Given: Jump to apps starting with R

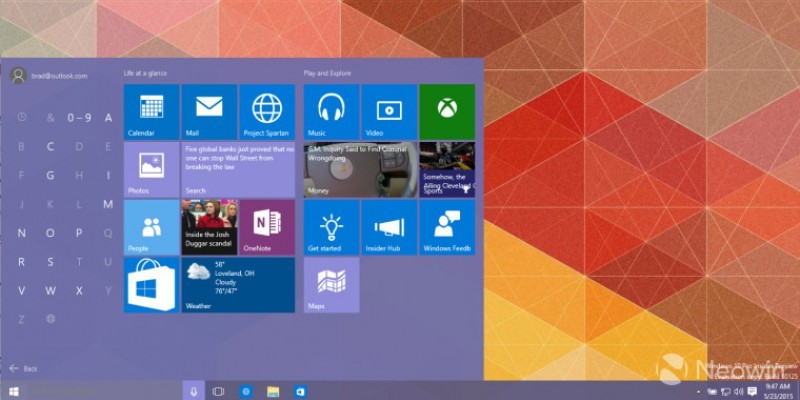Looking at the screenshot, I should point(21,262).
